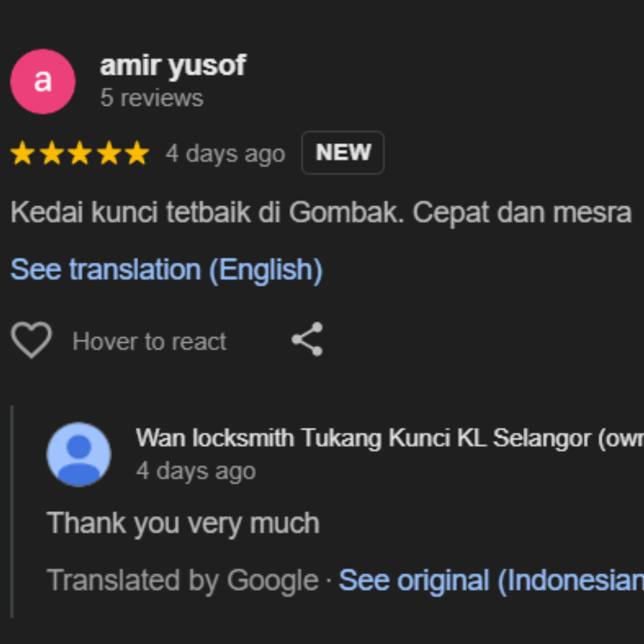Share this review using the share icon
Screen dimensions: 644x644
(x=307, y=339)
